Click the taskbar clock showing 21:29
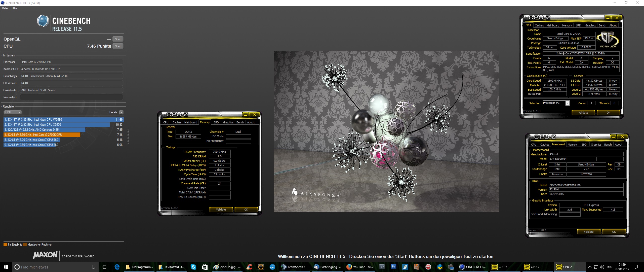Viewport: 644px width, 272px height. (x=622, y=267)
